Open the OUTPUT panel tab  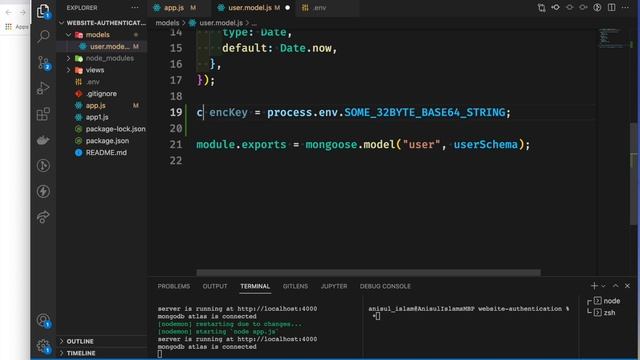(215, 286)
